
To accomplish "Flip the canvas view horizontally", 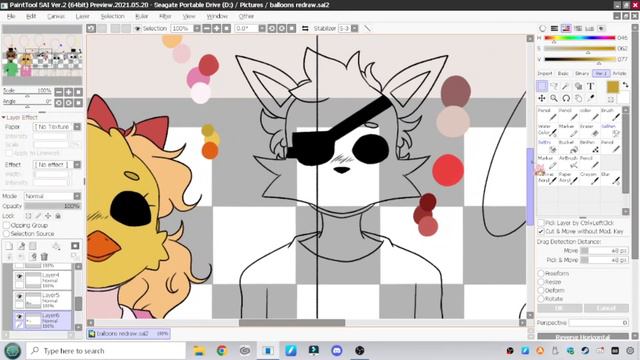I will tap(305, 28).
